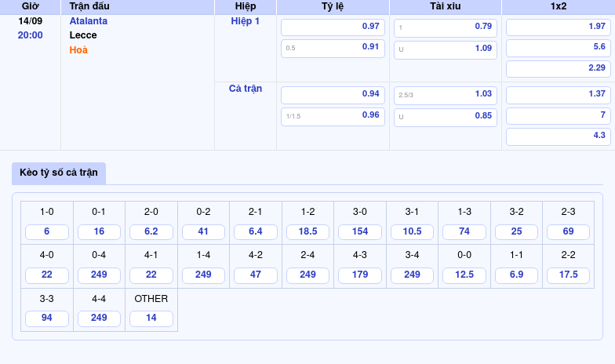Pick Hiệp 1 1x2 odds 1.97
The width and height of the screenshot is (615, 364).
coord(559,27)
